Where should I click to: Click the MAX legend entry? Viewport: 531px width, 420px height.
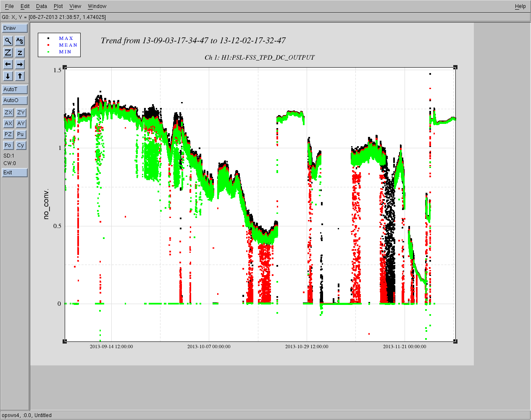pos(66,38)
